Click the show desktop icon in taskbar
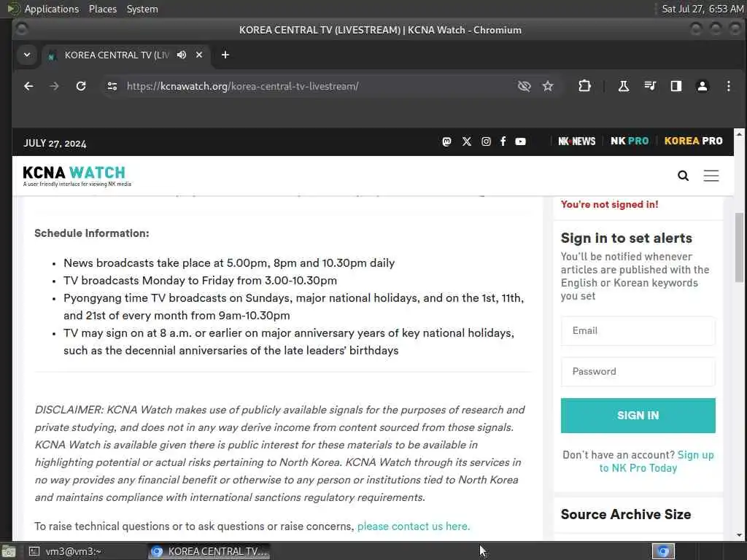 point(9,551)
